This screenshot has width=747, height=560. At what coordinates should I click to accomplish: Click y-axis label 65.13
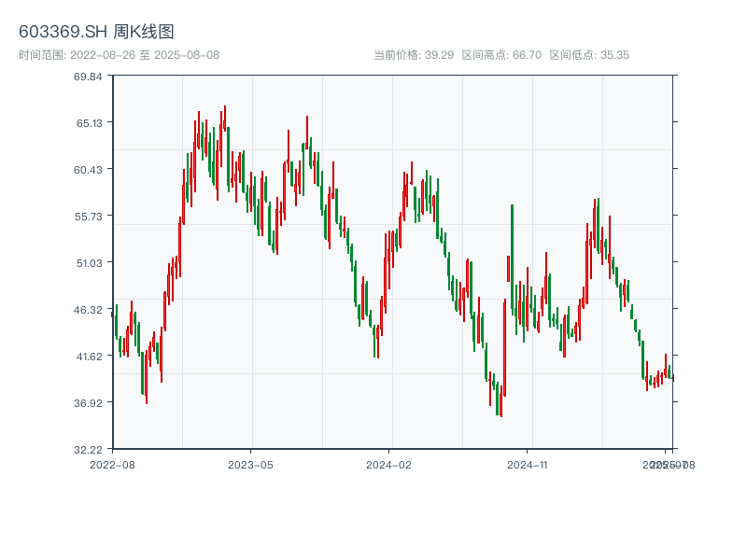click(x=89, y=123)
